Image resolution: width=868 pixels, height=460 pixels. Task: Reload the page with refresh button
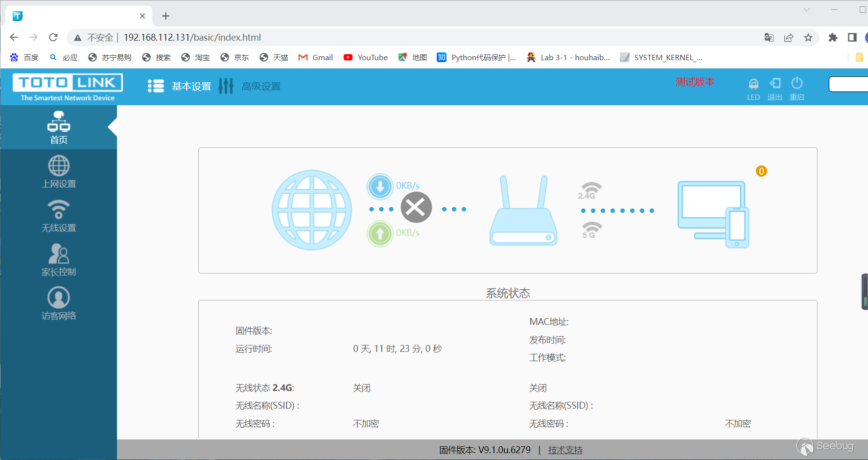[x=53, y=38]
